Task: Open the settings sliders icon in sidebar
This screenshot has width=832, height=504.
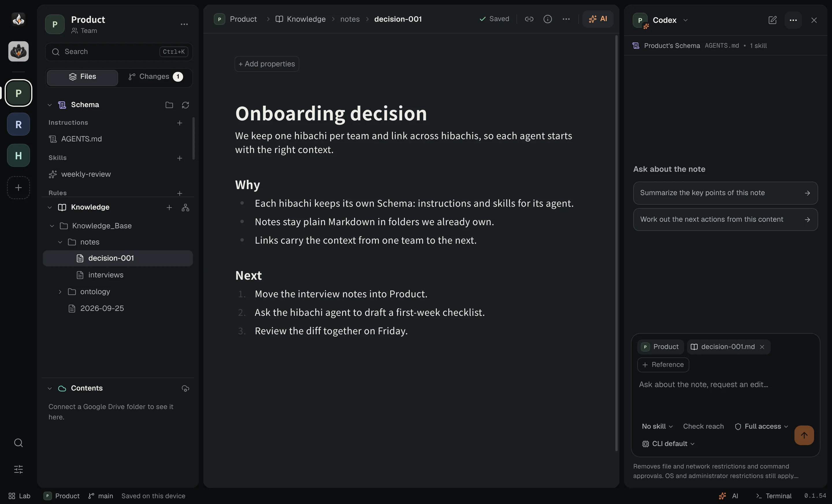Action: pyautogui.click(x=18, y=469)
